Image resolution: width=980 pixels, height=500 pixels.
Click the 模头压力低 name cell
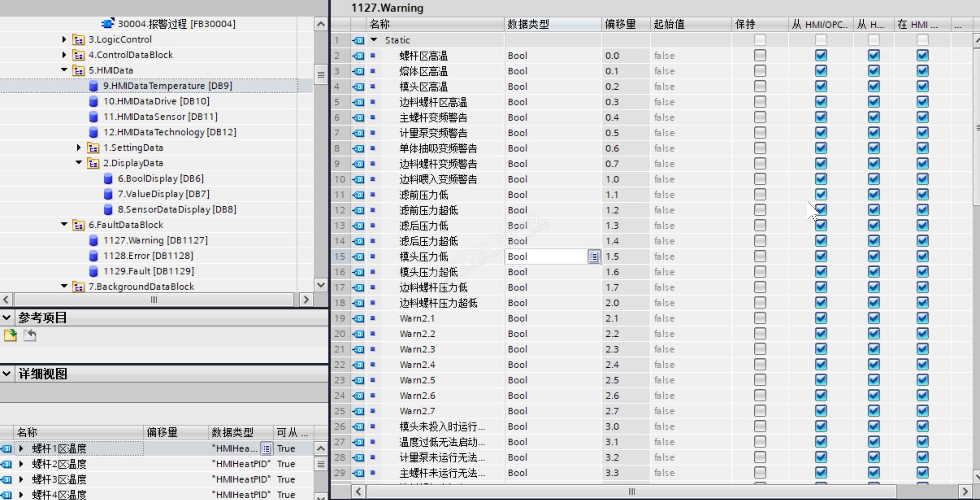tap(424, 257)
